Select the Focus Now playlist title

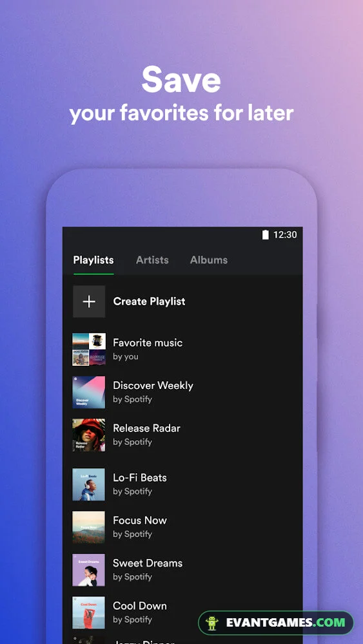[140, 520]
